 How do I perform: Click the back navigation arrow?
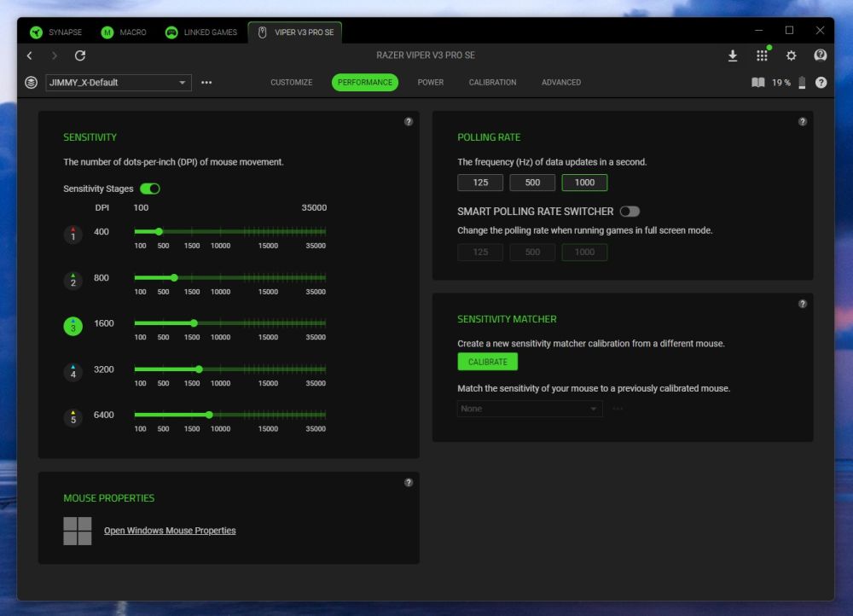coord(30,55)
